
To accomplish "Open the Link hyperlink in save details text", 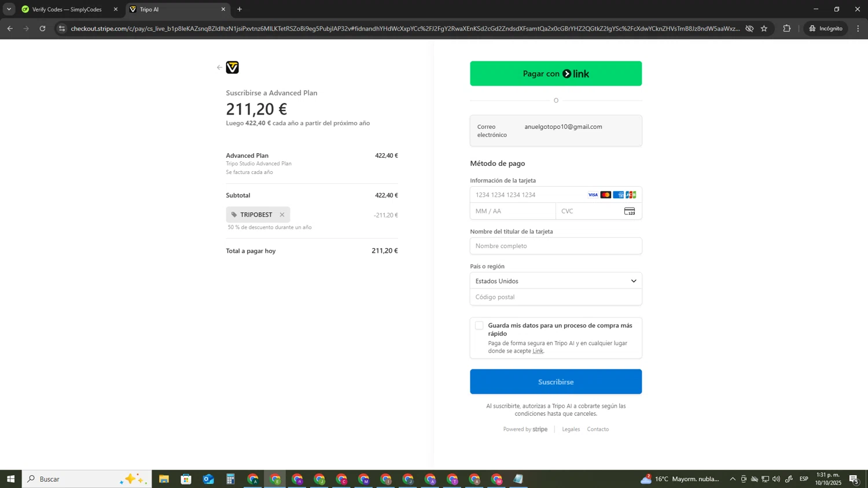I will pyautogui.click(x=538, y=351).
